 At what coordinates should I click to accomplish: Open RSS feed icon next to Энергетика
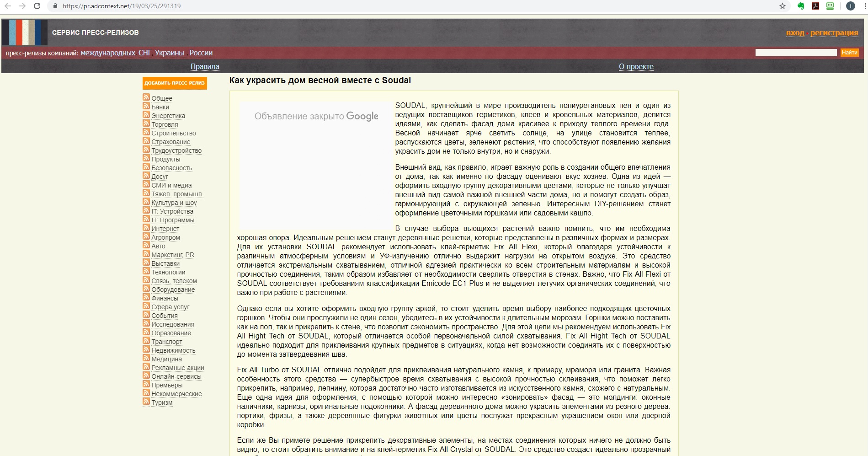click(146, 114)
